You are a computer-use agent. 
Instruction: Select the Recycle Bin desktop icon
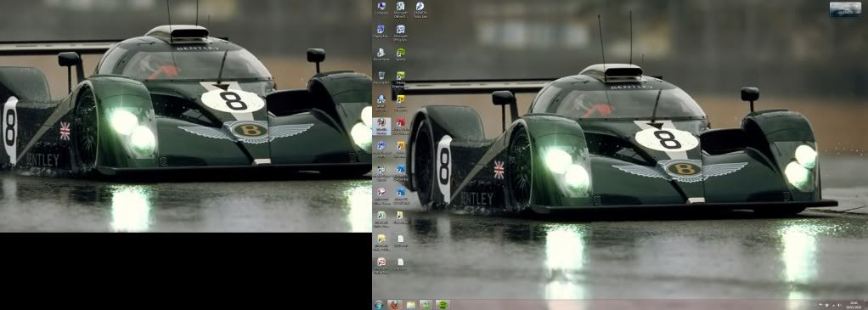[x=380, y=77]
